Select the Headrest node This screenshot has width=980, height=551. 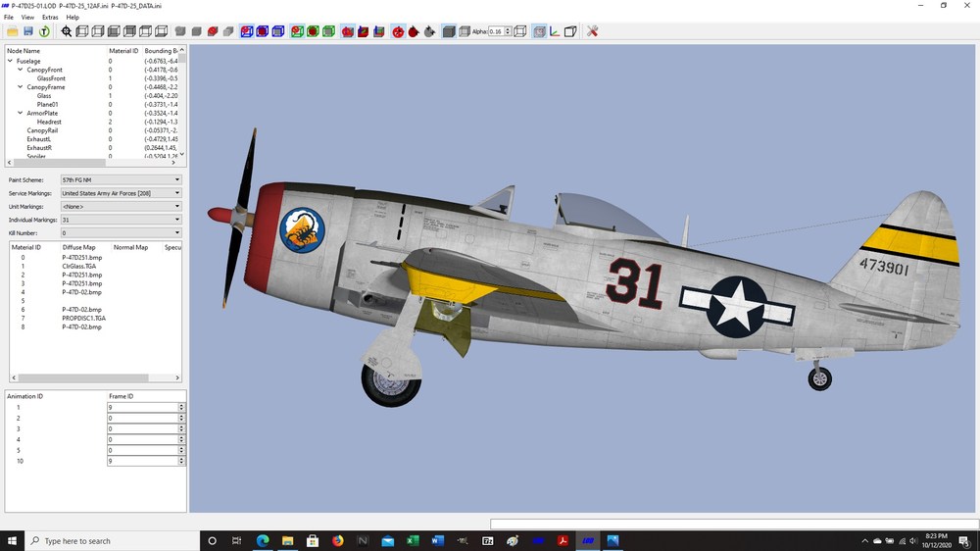click(49, 122)
